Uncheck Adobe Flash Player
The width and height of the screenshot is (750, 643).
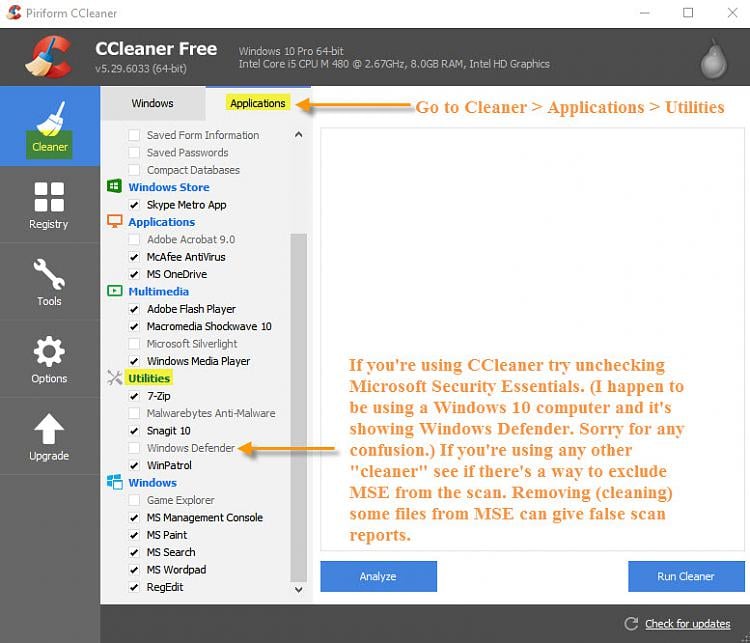[134, 309]
